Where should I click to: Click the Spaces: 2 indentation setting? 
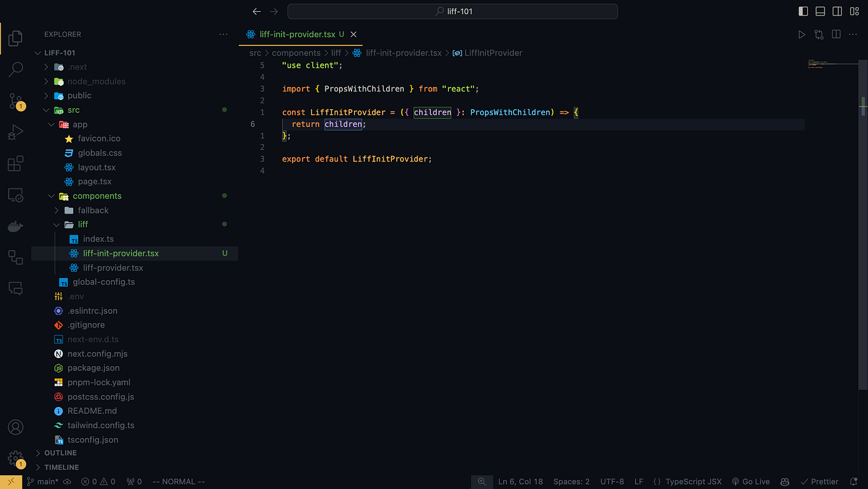click(572, 482)
